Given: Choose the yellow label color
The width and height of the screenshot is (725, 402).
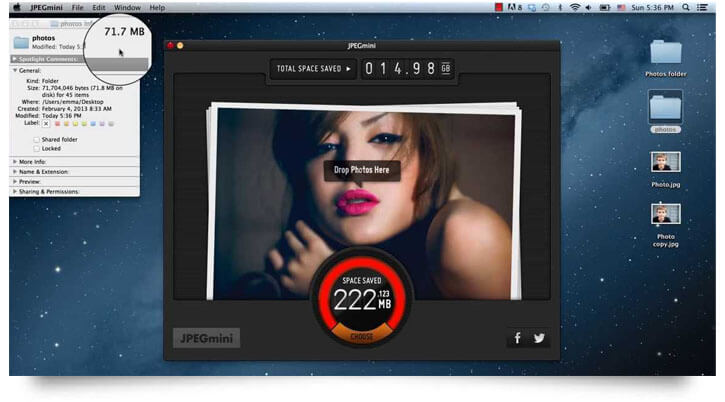Looking at the screenshot, I should click(75, 124).
